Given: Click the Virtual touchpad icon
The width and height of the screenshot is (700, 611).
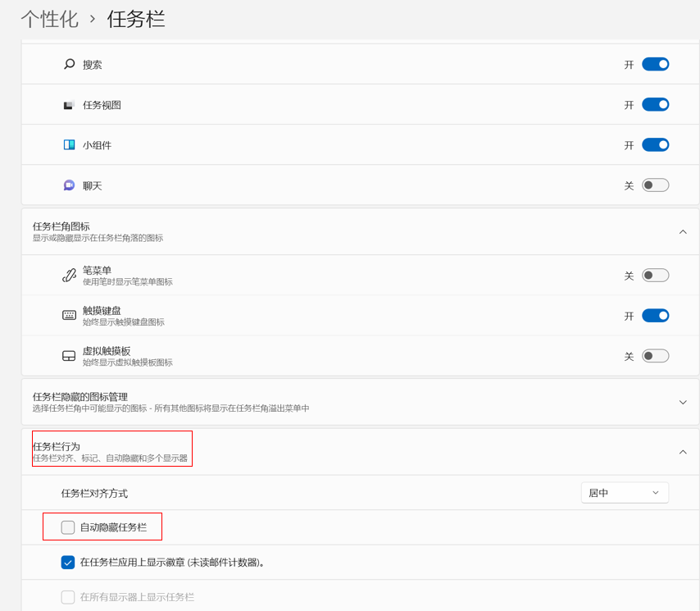Looking at the screenshot, I should pos(69,356).
